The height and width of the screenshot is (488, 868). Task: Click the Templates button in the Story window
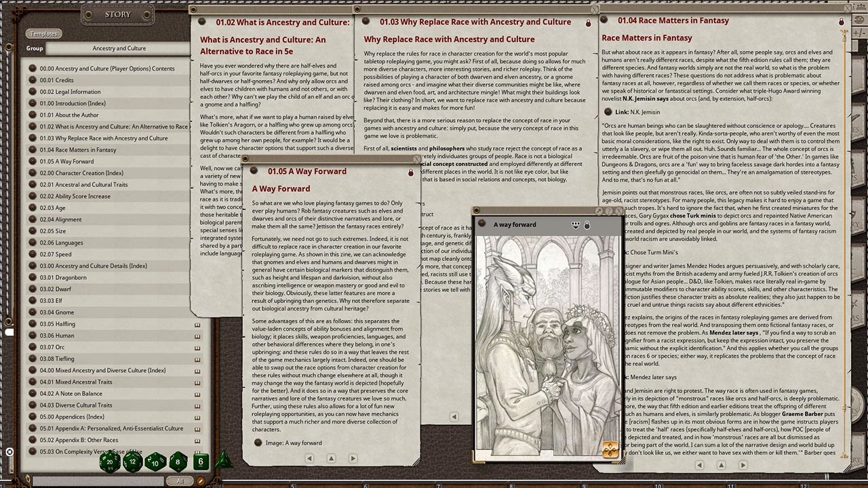pyautogui.click(x=44, y=33)
